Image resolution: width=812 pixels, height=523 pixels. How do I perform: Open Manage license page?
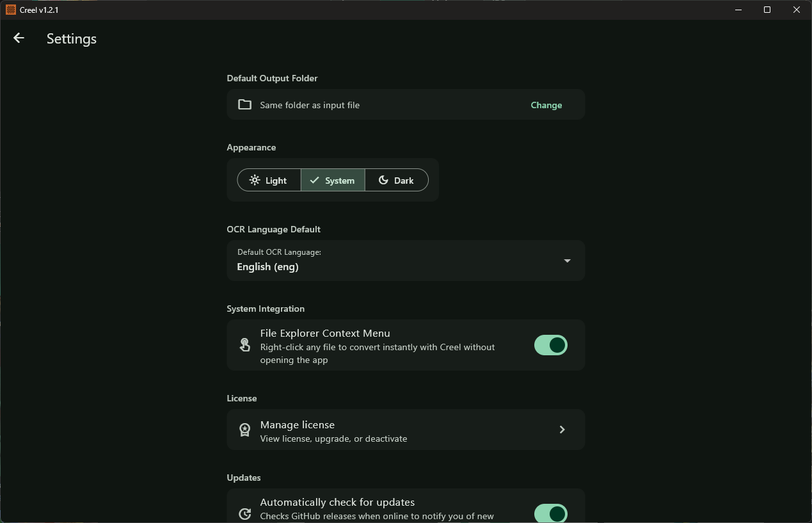tap(406, 430)
